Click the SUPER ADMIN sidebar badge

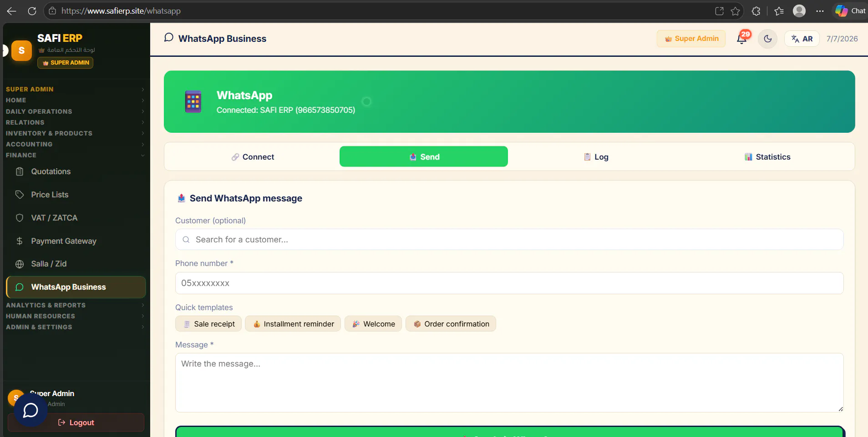tap(65, 63)
